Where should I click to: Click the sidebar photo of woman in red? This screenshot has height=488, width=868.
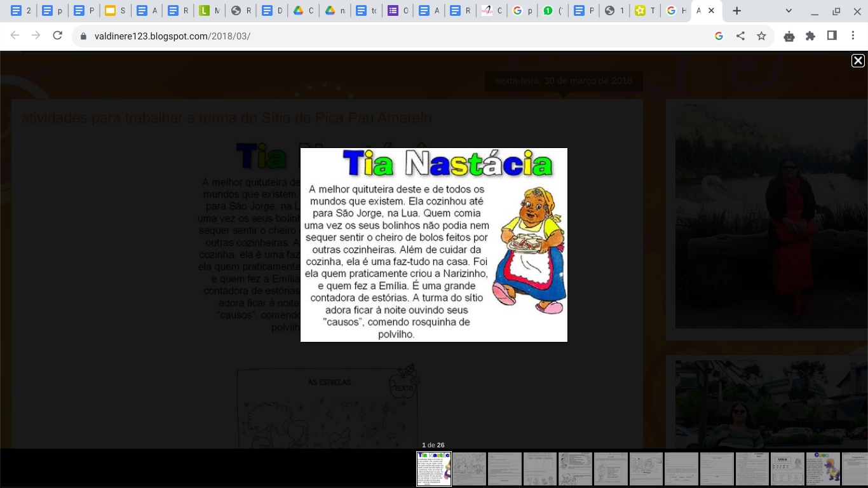point(771,216)
